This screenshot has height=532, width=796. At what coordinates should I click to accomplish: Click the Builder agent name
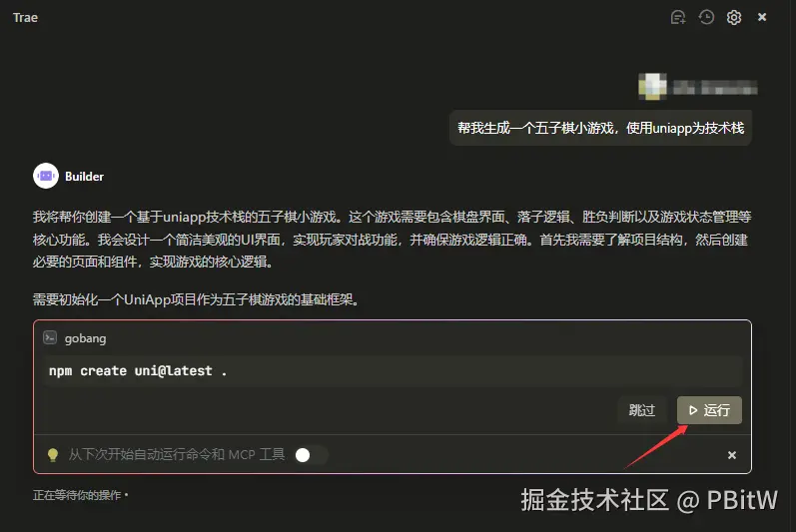(x=84, y=177)
